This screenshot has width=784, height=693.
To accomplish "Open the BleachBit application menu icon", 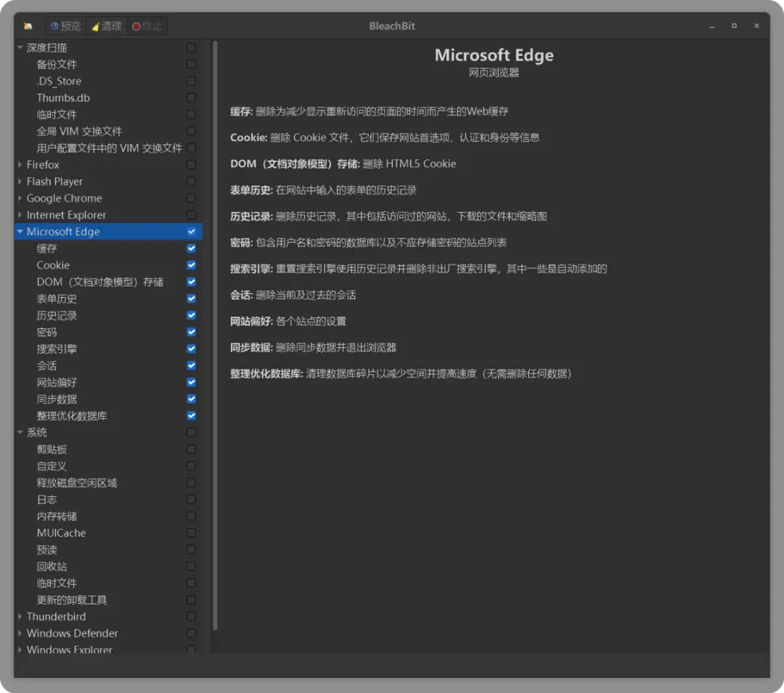I will point(28,26).
